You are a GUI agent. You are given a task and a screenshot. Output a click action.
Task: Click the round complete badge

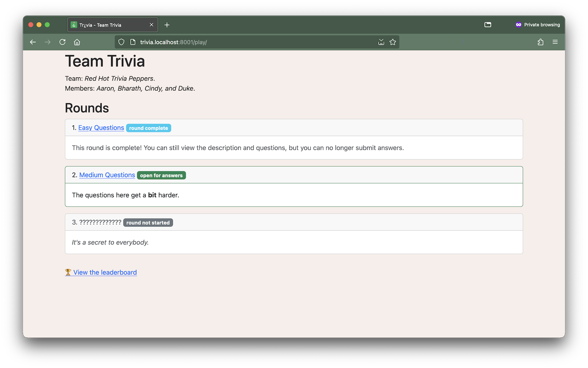click(x=148, y=128)
